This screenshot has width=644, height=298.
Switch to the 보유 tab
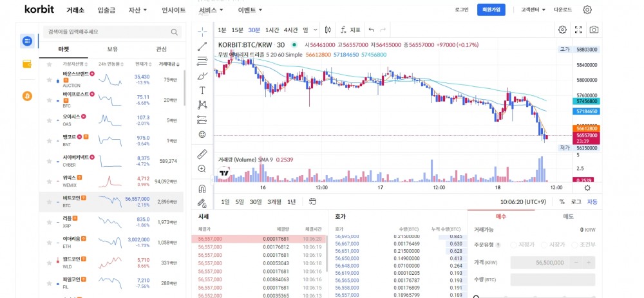112,49
